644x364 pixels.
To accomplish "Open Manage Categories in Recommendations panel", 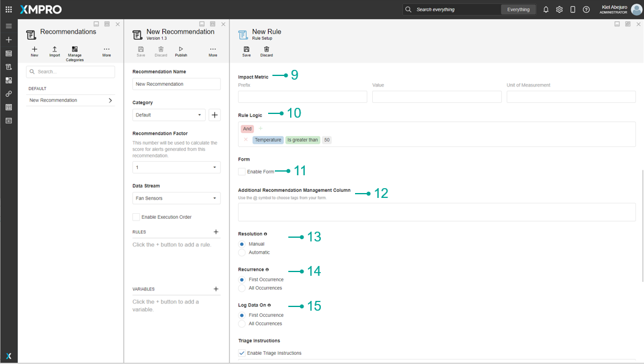I will 75,52.
